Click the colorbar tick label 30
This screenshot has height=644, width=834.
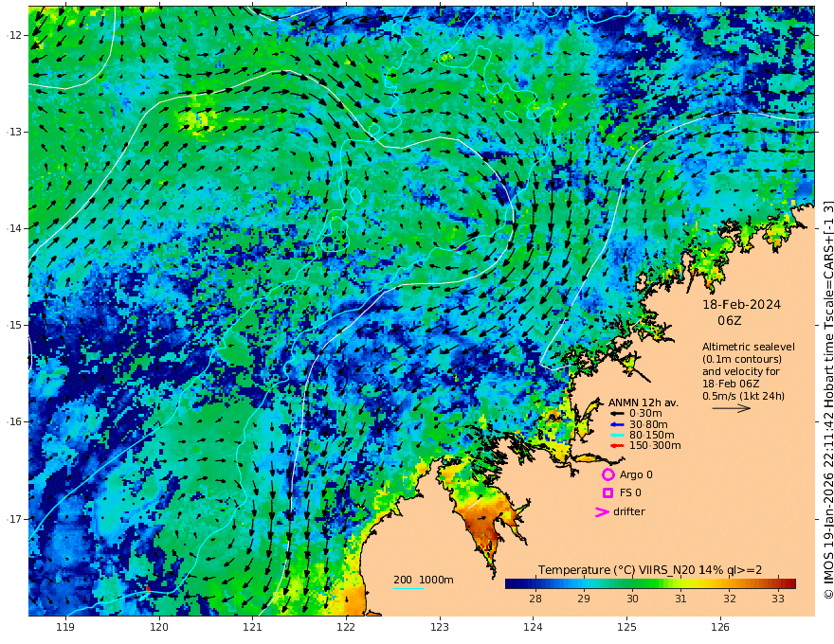[x=632, y=599]
